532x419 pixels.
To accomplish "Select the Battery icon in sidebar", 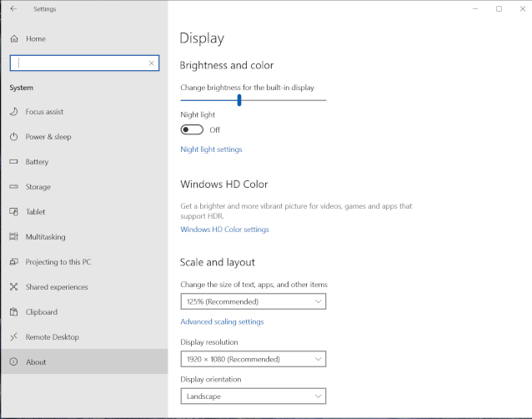I will coord(14,162).
